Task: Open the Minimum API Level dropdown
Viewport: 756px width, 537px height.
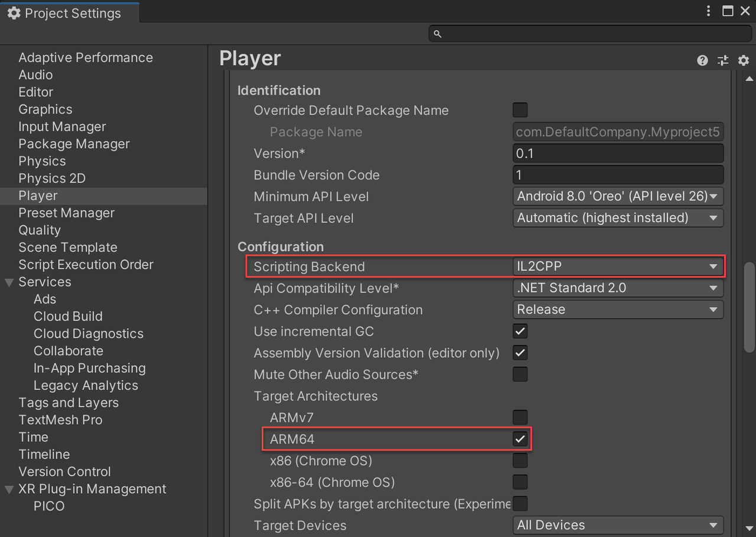Action: pyautogui.click(x=618, y=196)
